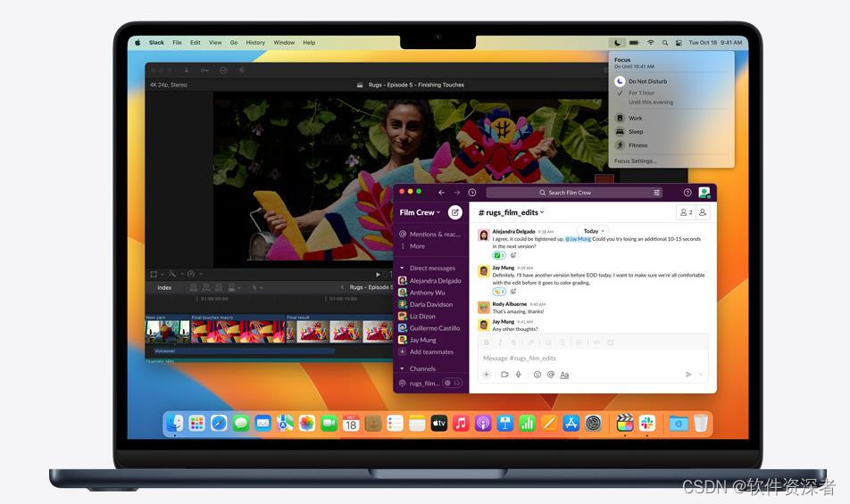Toggle the huddle switch next to rugs_film channel
The width and height of the screenshot is (850, 504).
pos(452,383)
